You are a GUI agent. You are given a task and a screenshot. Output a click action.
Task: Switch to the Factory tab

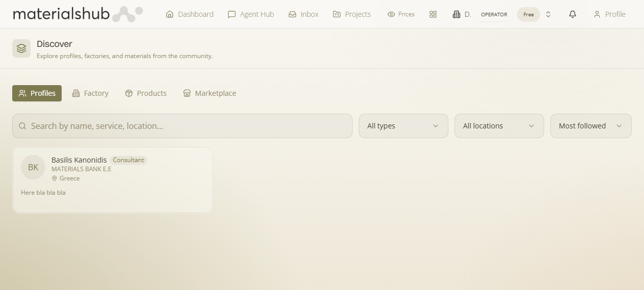(x=90, y=93)
